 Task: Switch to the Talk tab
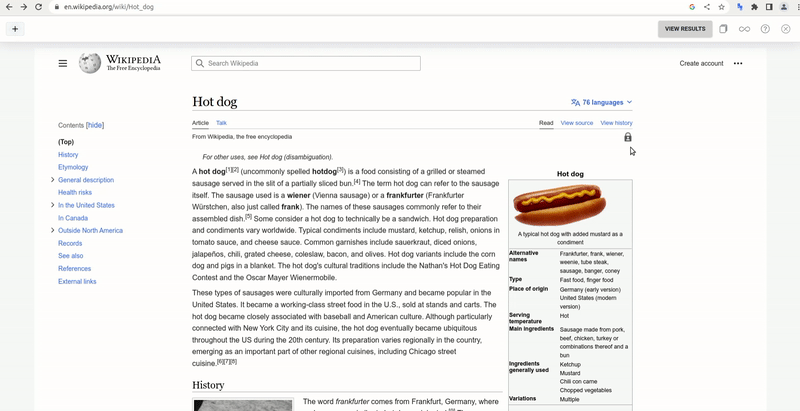(221, 123)
